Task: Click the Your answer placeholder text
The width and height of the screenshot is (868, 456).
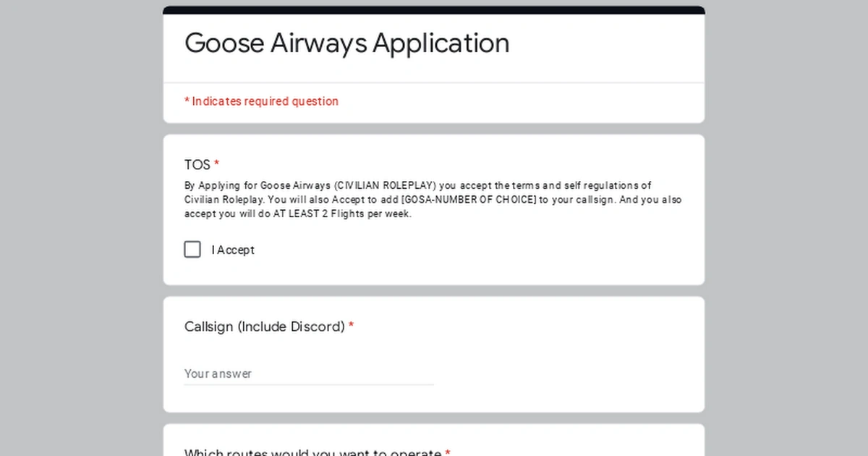Action: 218,373
